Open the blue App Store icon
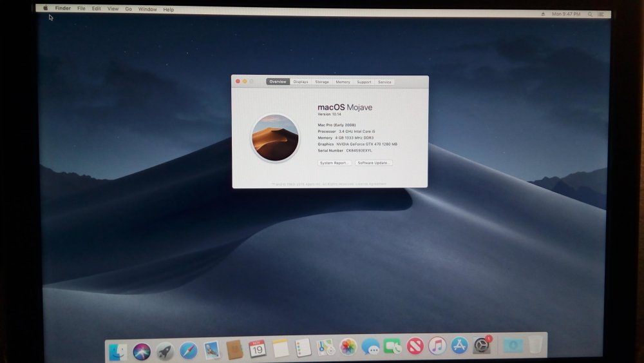The width and height of the screenshot is (644, 363). tap(459, 346)
